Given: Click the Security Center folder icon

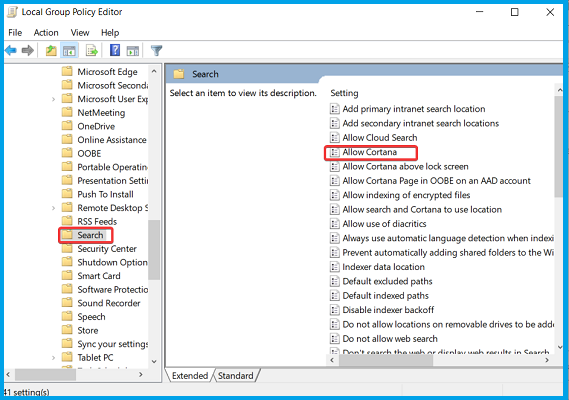Looking at the screenshot, I should coord(67,248).
